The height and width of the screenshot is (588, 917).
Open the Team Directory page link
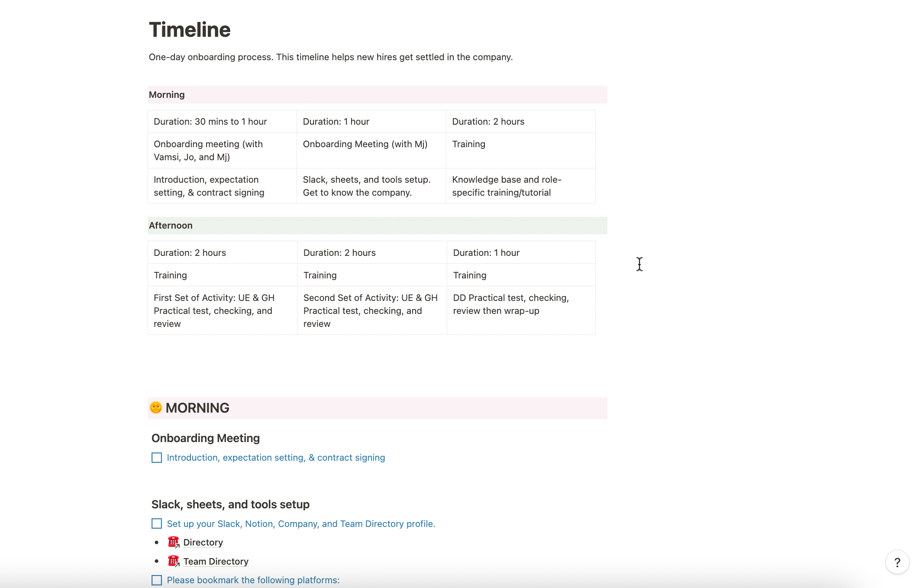[216, 562]
